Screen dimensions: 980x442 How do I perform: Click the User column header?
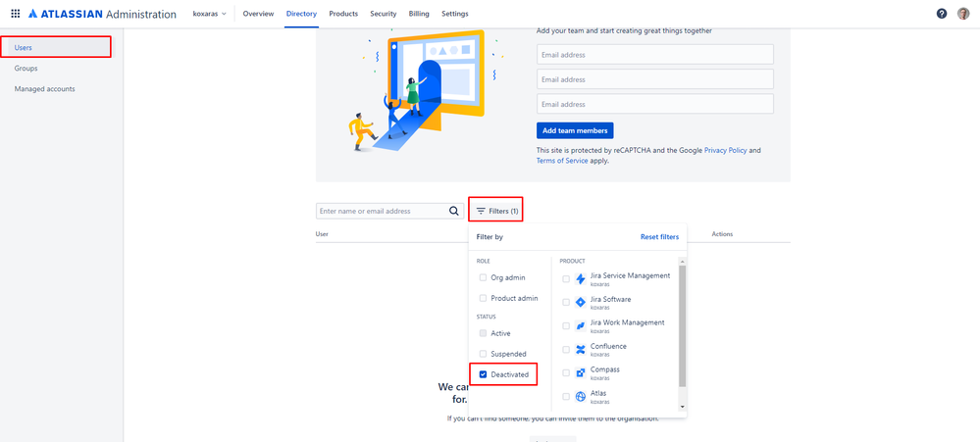[323, 234]
